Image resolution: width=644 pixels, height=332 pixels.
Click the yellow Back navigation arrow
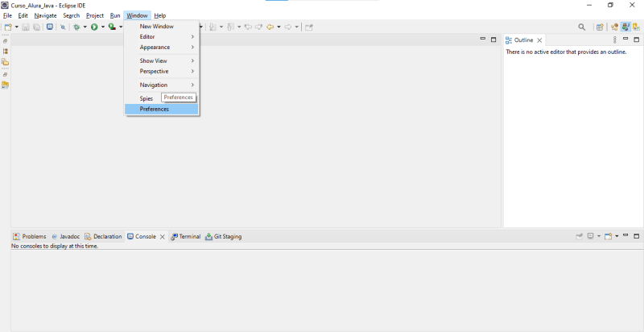[270, 27]
